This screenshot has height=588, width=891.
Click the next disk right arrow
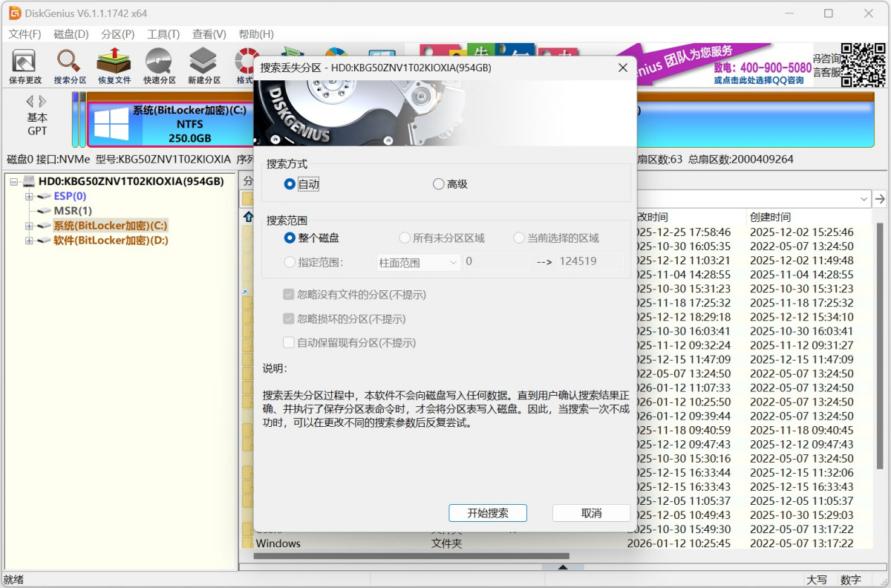click(43, 101)
